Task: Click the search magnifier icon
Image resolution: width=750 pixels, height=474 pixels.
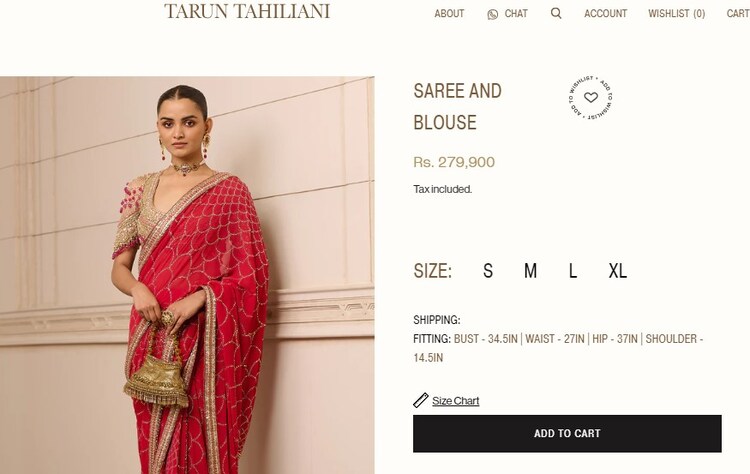Action: (x=556, y=13)
